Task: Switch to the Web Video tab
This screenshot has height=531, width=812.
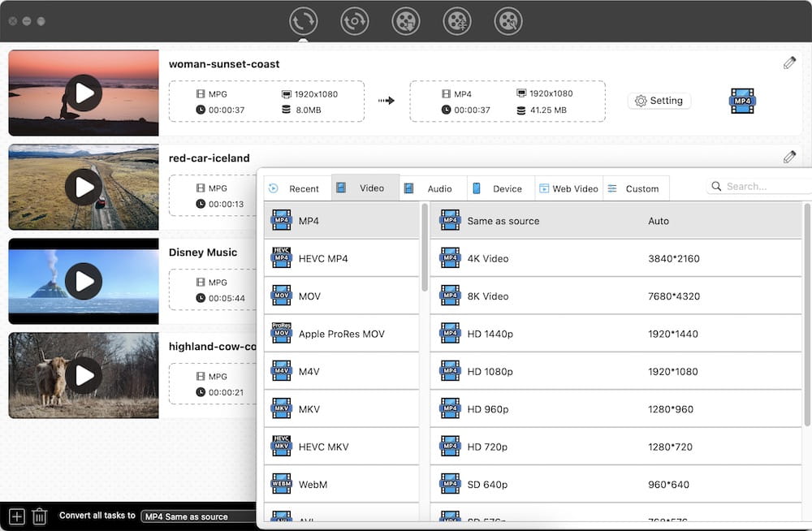Action: click(568, 188)
